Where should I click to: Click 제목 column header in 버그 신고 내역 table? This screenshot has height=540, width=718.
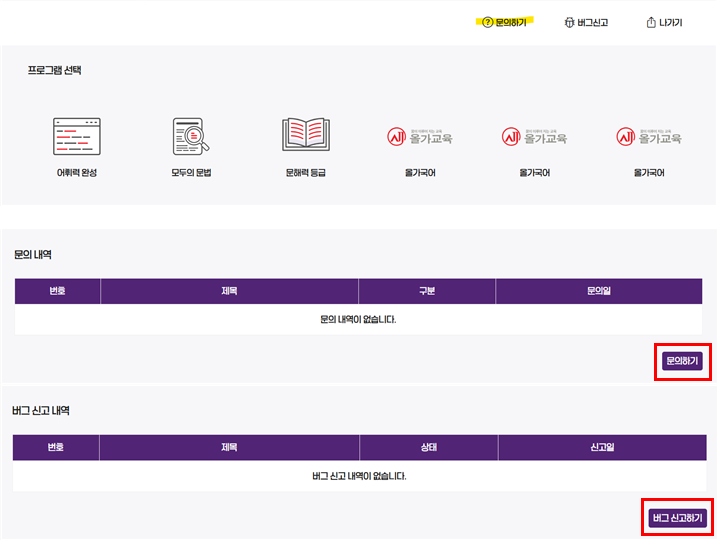pyautogui.click(x=229, y=447)
